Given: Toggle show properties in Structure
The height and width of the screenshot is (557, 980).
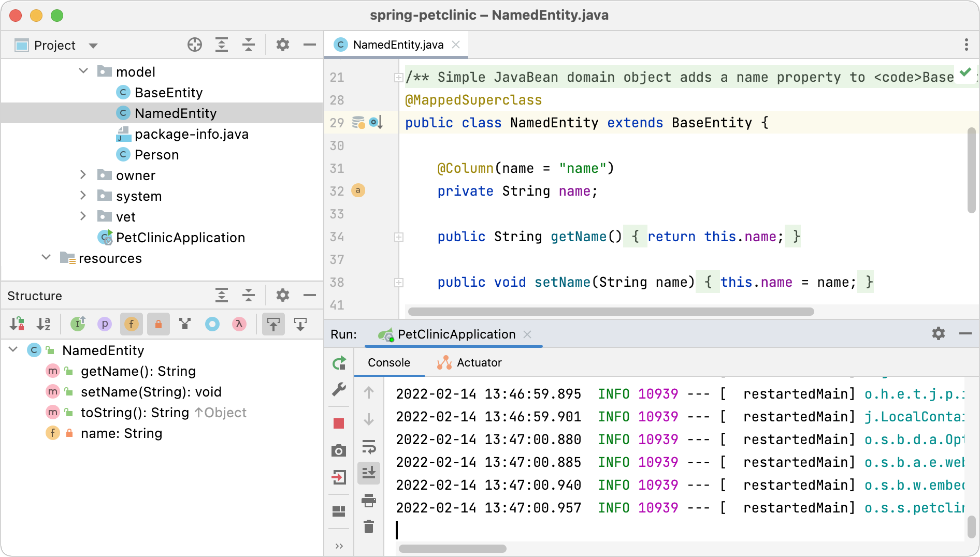Looking at the screenshot, I should click(x=105, y=324).
